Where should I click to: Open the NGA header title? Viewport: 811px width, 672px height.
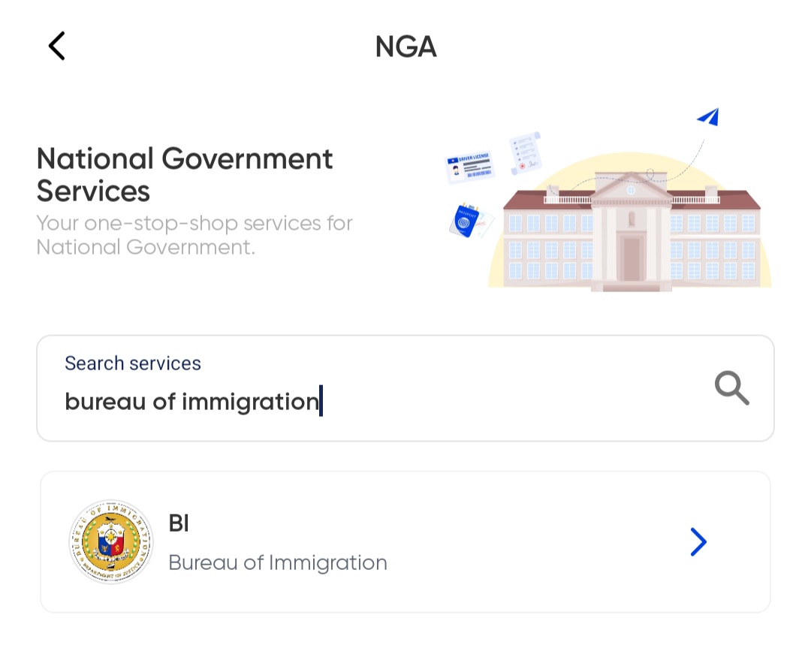point(405,46)
